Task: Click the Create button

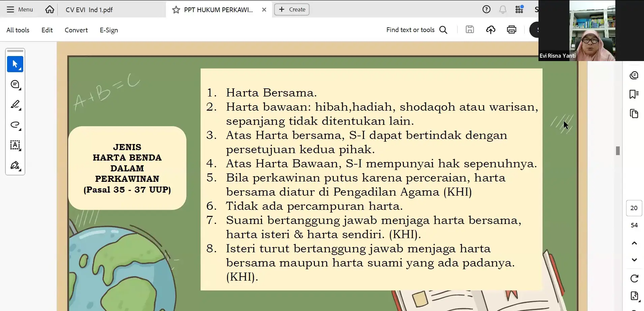Action: (x=292, y=9)
